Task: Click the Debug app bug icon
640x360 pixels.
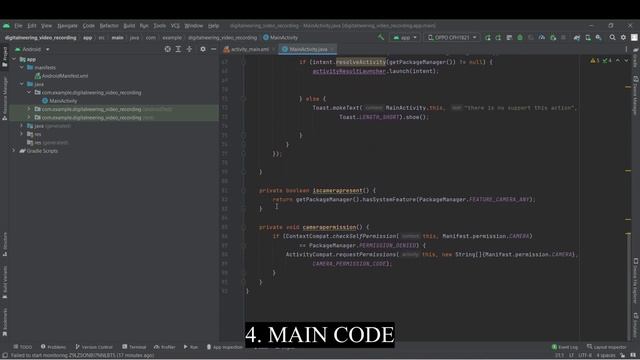Action: (x=520, y=37)
